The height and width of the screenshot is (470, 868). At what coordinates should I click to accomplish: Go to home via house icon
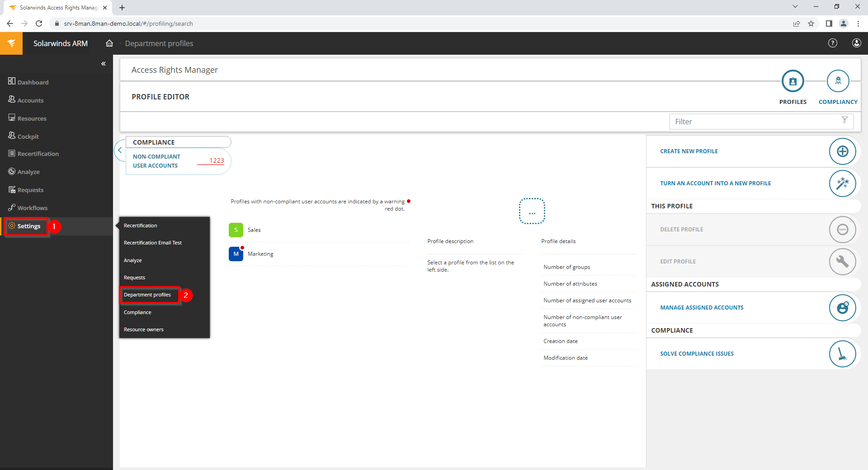tap(109, 43)
